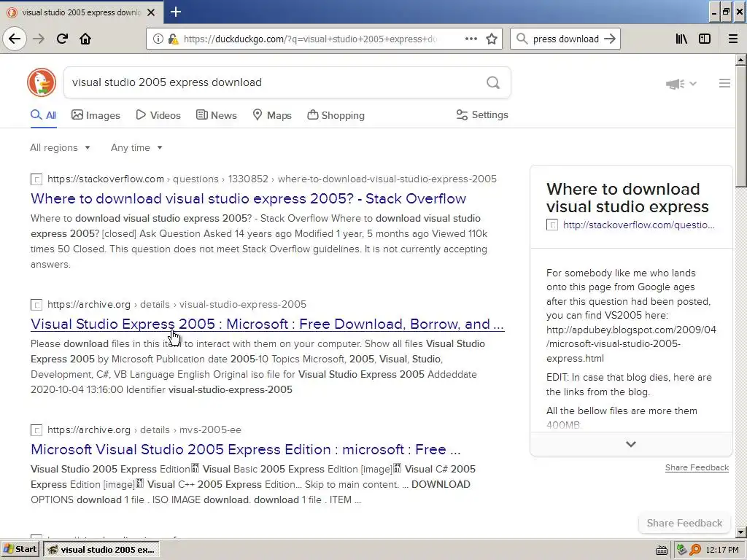
Task: Submit browser search with the arrow button
Action: [x=610, y=39]
